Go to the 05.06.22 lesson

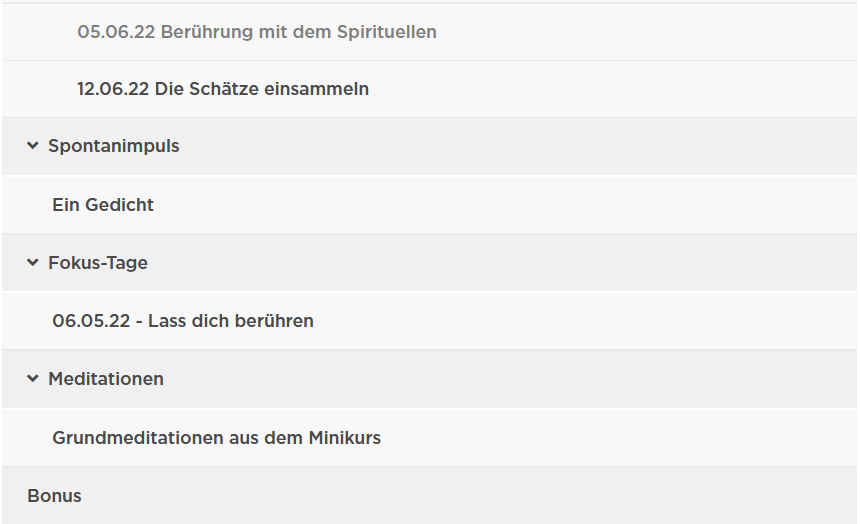point(256,32)
